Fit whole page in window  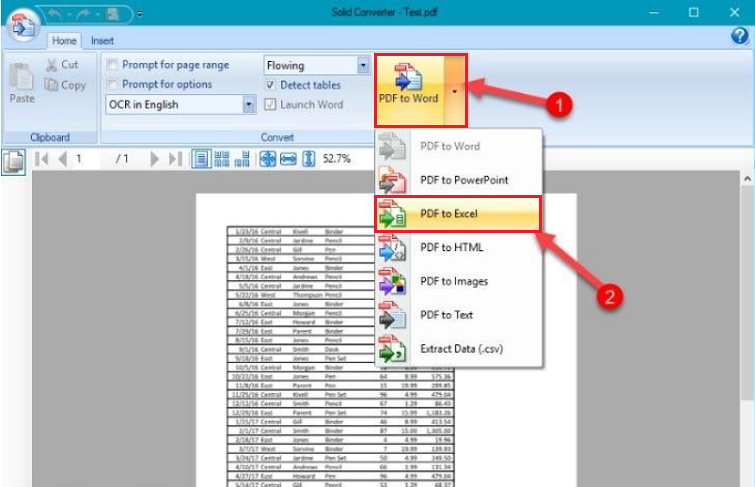(268, 158)
